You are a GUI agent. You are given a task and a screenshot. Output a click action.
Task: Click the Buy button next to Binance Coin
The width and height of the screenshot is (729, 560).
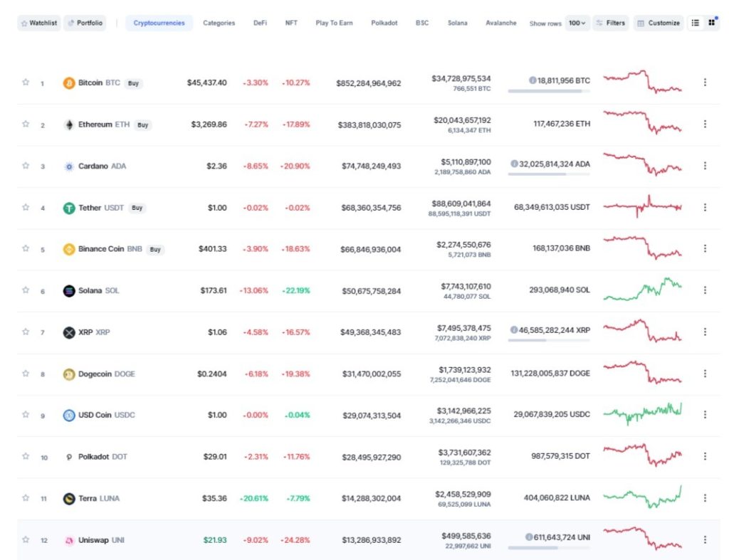[154, 250]
